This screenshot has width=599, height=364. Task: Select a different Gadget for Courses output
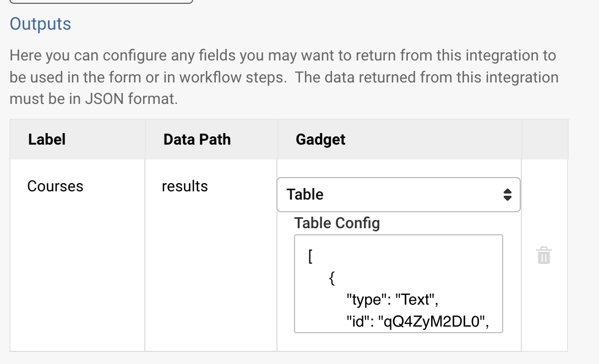[x=398, y=195]
